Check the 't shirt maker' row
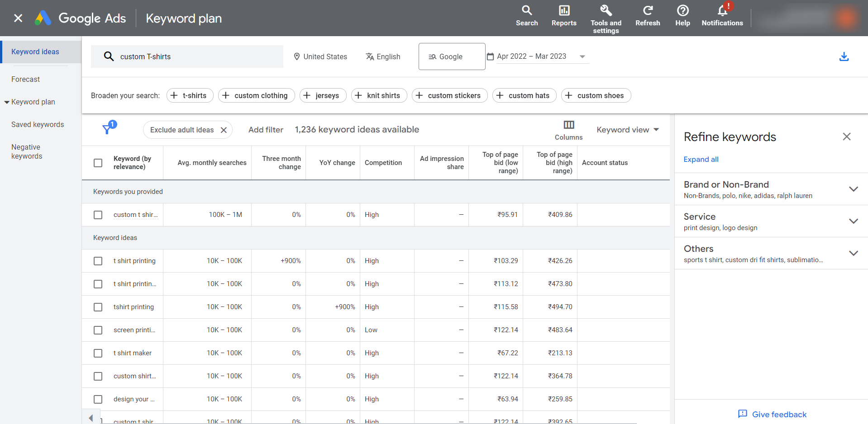 click(98, 353)
